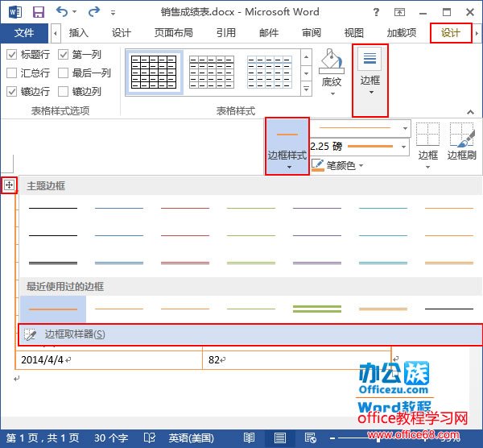Open the 笔颜色 pen color menu
483x448 pixels.
click(x=337, y=165)
